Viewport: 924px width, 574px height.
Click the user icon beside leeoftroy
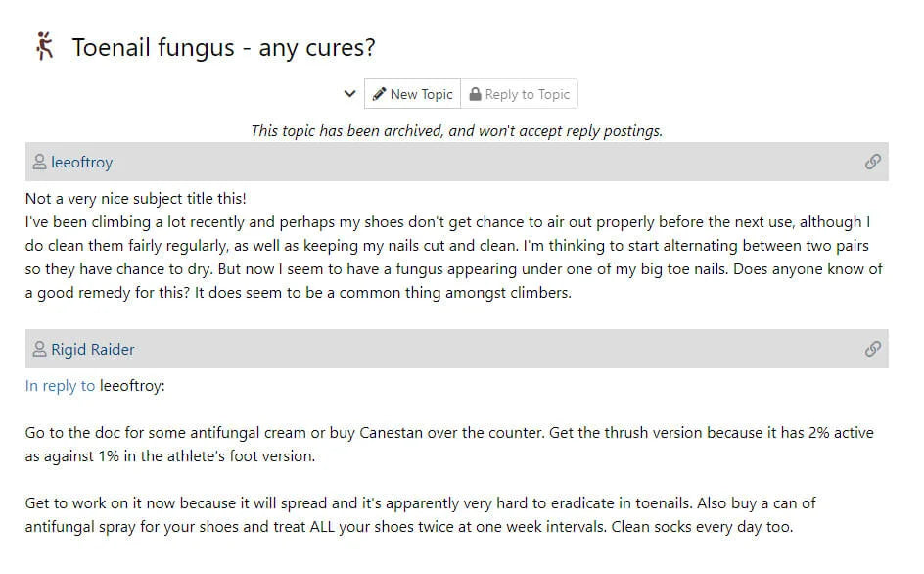pyautogui.click(x=39, y=162)
